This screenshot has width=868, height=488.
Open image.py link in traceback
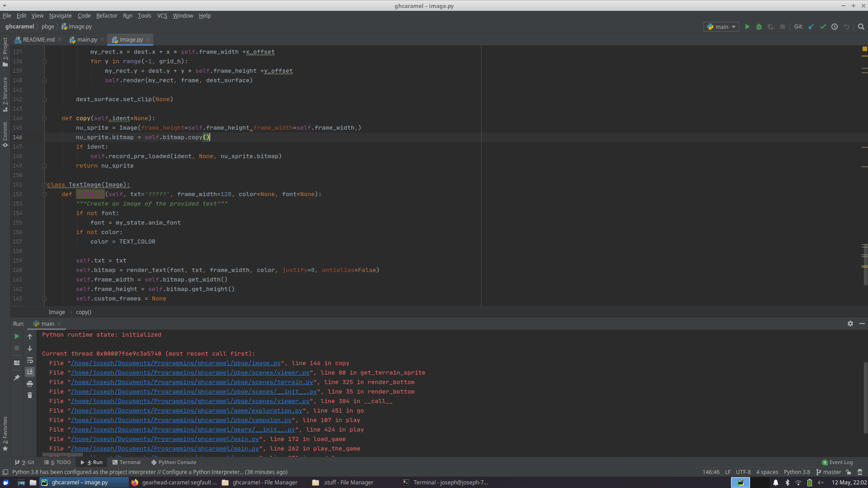click(x=176, y=363)
